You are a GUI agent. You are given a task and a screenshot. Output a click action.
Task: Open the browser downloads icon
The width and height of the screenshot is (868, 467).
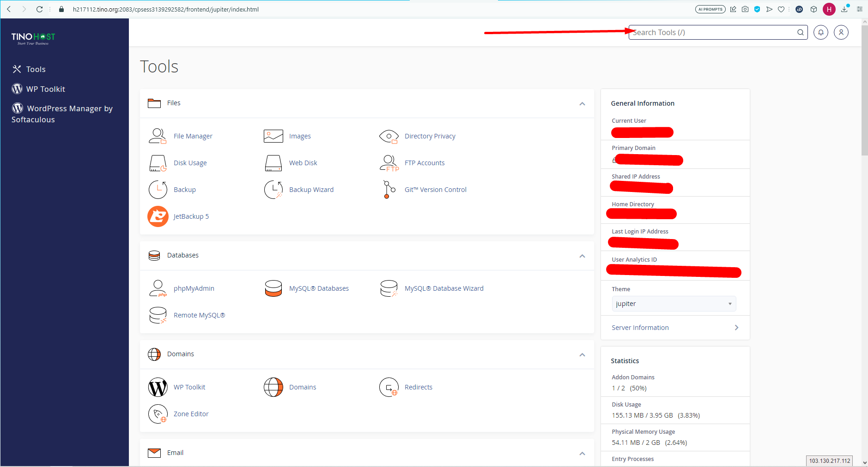tap(844, 9)
